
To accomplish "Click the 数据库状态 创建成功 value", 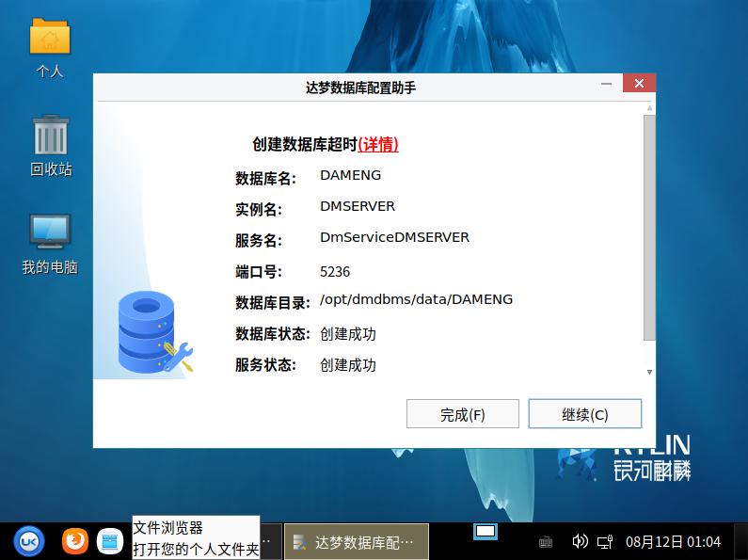I will (x=348, y=334).
